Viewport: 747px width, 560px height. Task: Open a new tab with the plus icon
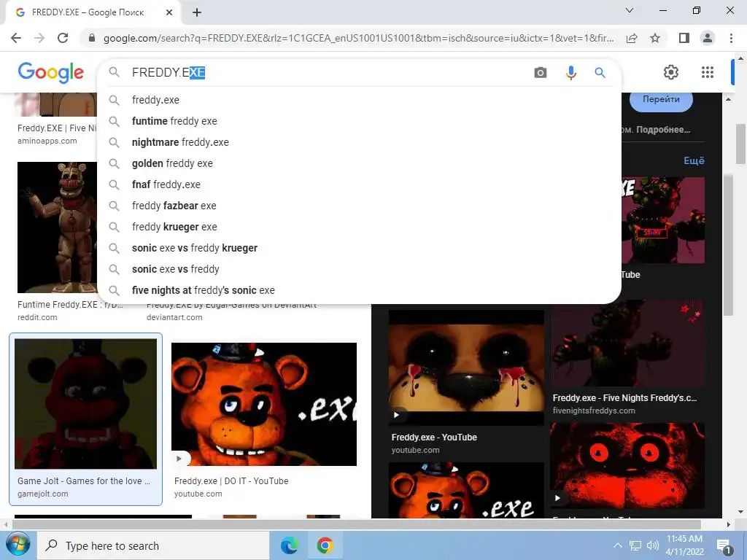pos(197,12)
